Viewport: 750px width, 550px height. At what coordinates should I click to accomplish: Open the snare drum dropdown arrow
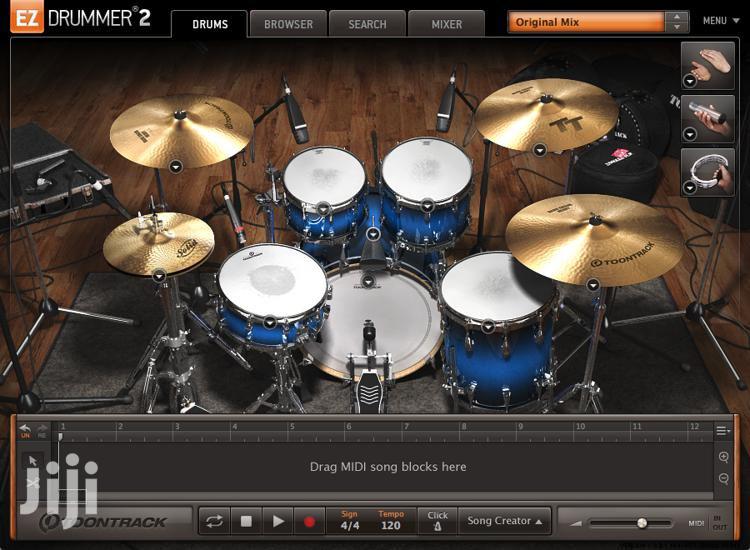click(270, 322)
